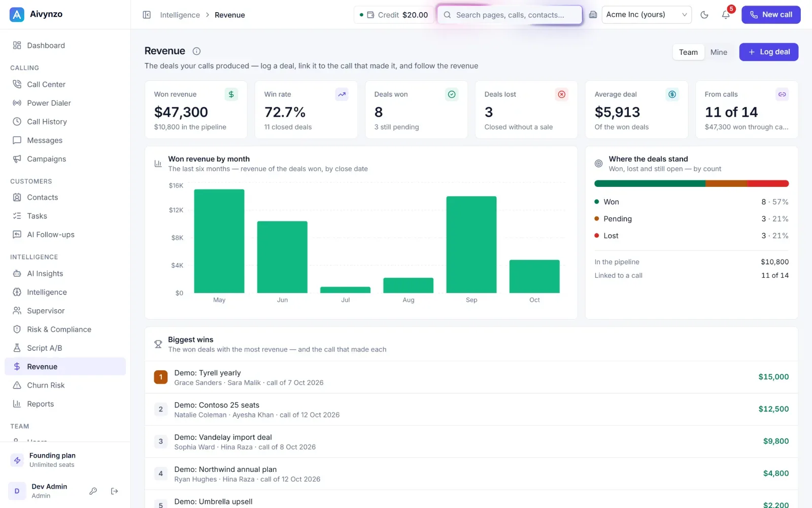Image resolution: width=812 pixels, height=508 pixels.
Task: Click the Sep revenue bar
Action: (x=471, y=244)
